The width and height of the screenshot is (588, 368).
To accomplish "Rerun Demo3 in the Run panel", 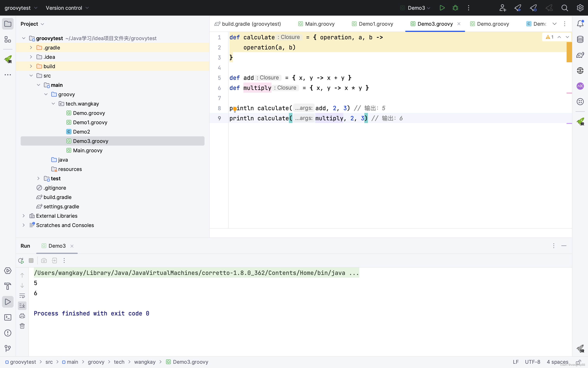I will click(21, 261).
